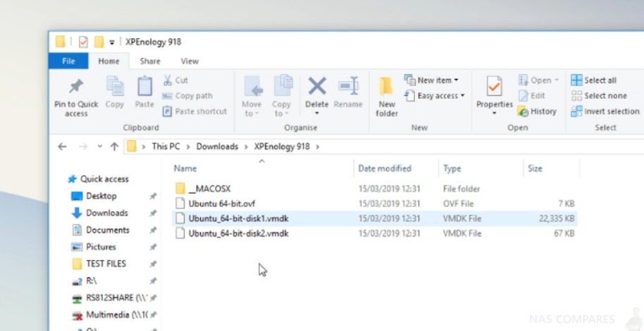Click the forward navigation arrow
This screenshot has width=644, height=331.
click(x=83, y=146)
